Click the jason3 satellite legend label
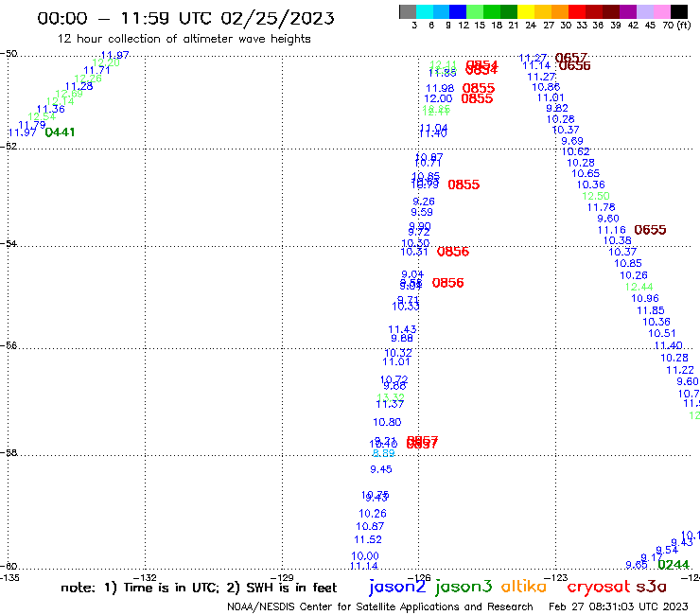Viewport: 700px width, 615px height. click(x=464, y=587)
